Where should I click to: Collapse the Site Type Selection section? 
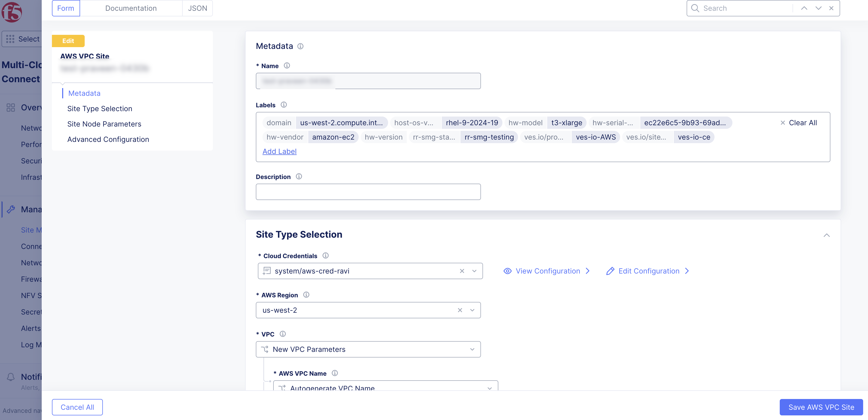pyautogui.click(x=827, y=235)
